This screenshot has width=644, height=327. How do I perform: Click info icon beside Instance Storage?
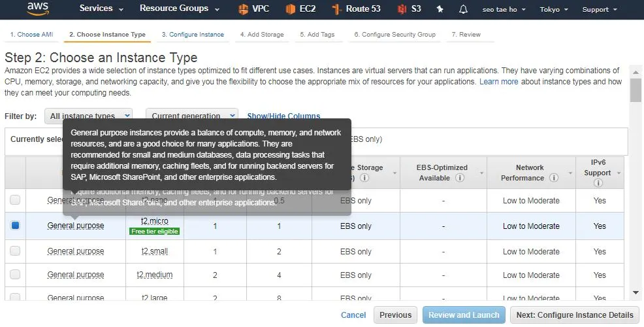(x=364, y=178)
